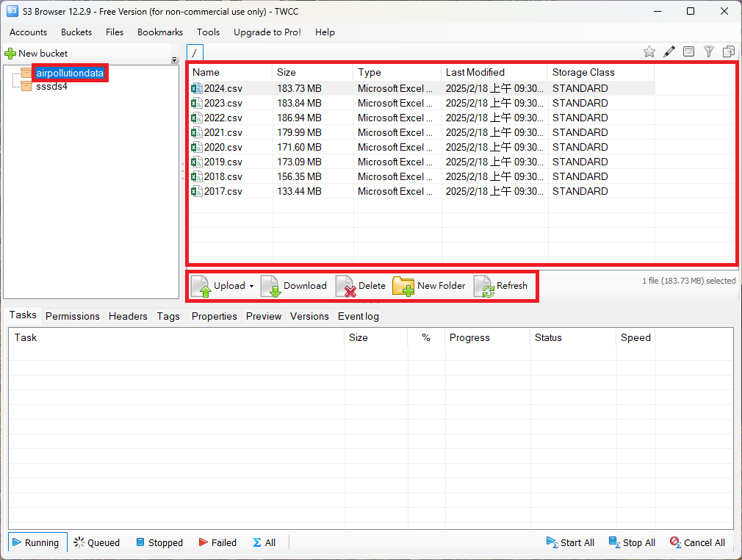Screen dimensions: 742x560
Task: Click the Status column header
Action: pos(573,337)
